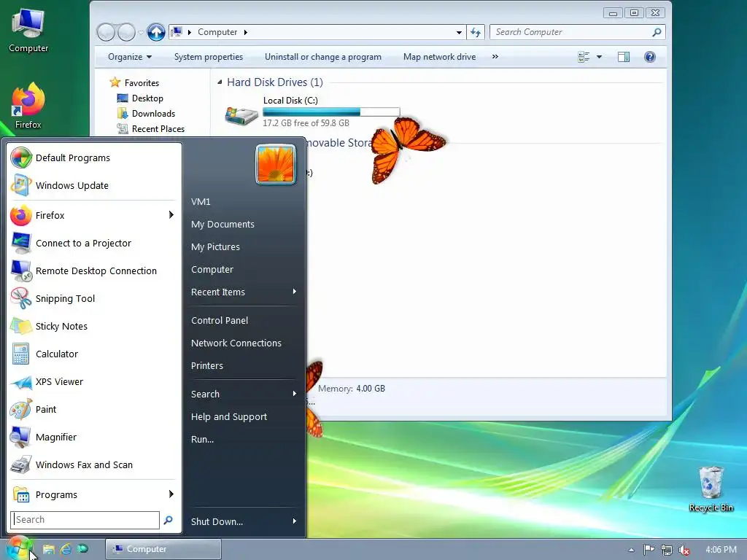This screenshot has height=560, width=747.
Task: Open Network Connections
Action: coord(236,343)
